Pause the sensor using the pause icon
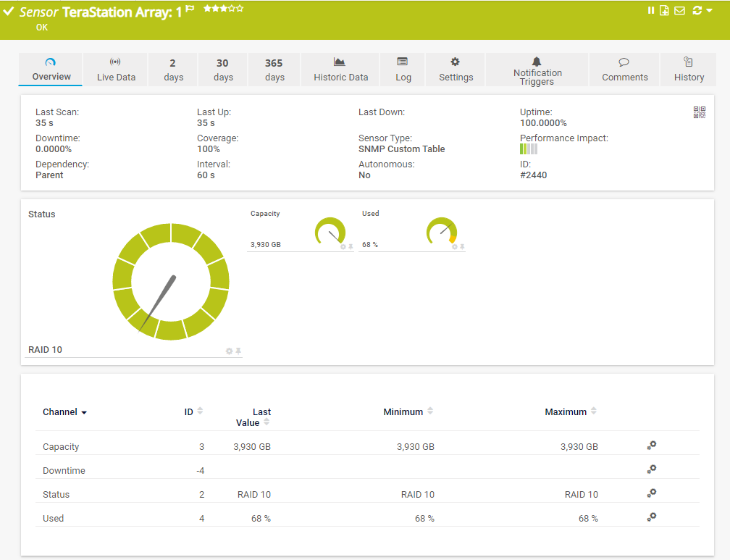The width and height of the screenshot is (730, 560). click(651, 11)
